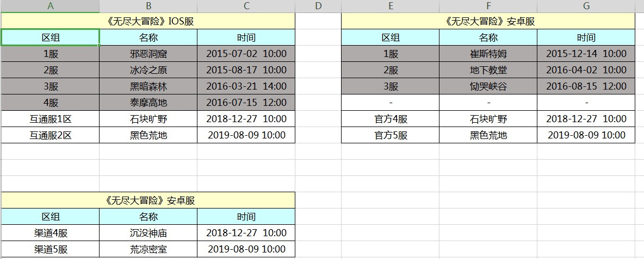Select the 互通服2区 cell
Image resolution: width=644 pixels, height=259 pixels.
click(50, 135)
